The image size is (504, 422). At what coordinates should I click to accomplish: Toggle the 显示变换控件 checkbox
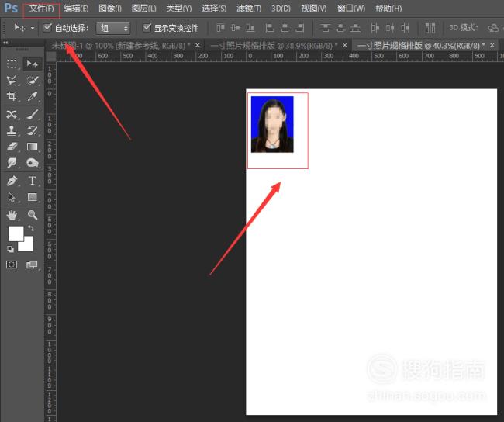tap(147, 27)
